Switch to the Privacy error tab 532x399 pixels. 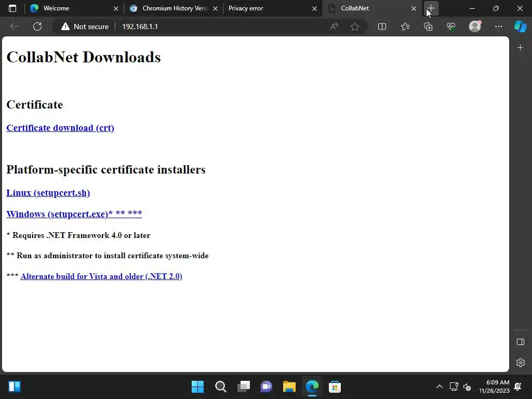(271, 8)
